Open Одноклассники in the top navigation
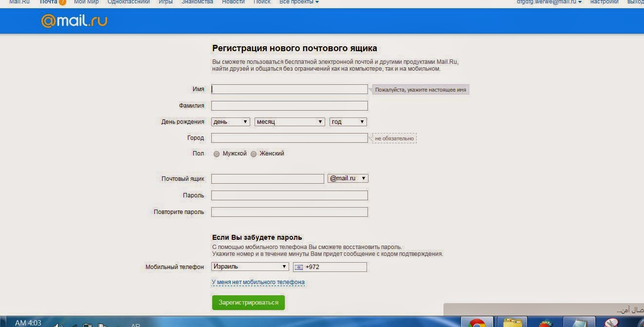Viewport: 644px width, 327px height. [x=129, y=2]
